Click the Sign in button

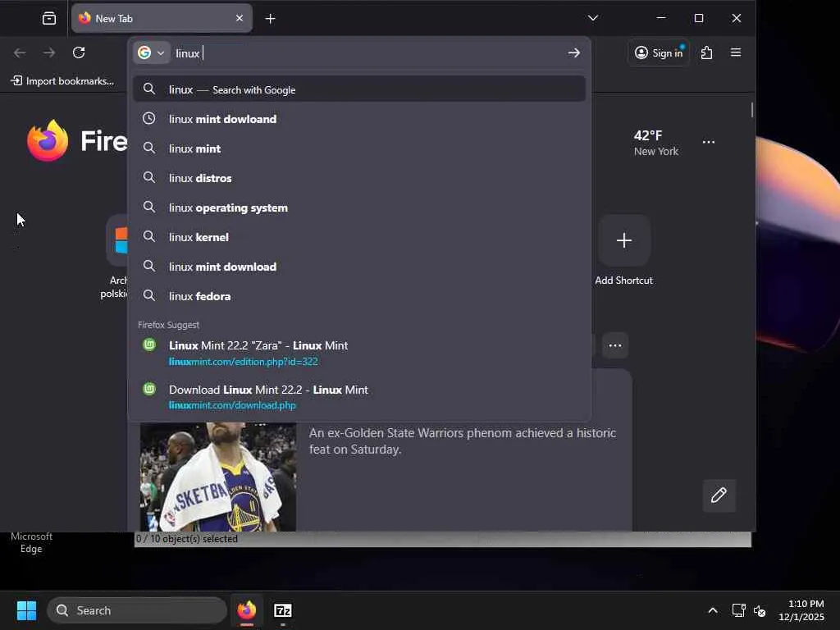pos(659,52)
